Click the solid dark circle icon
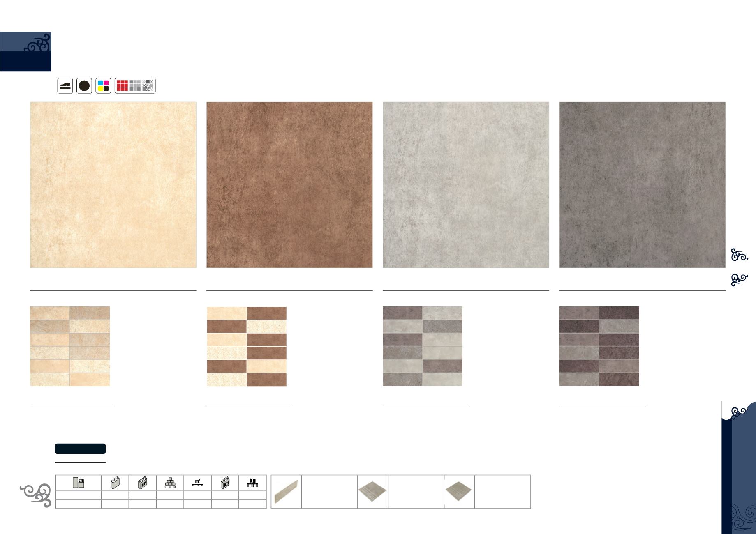 pos(84,86)
